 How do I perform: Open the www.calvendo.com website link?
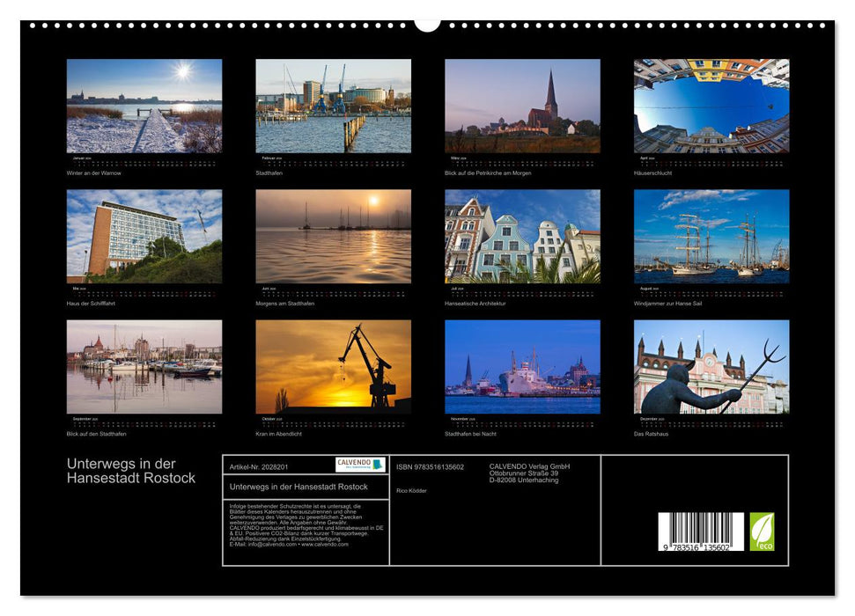pos(325,546)
